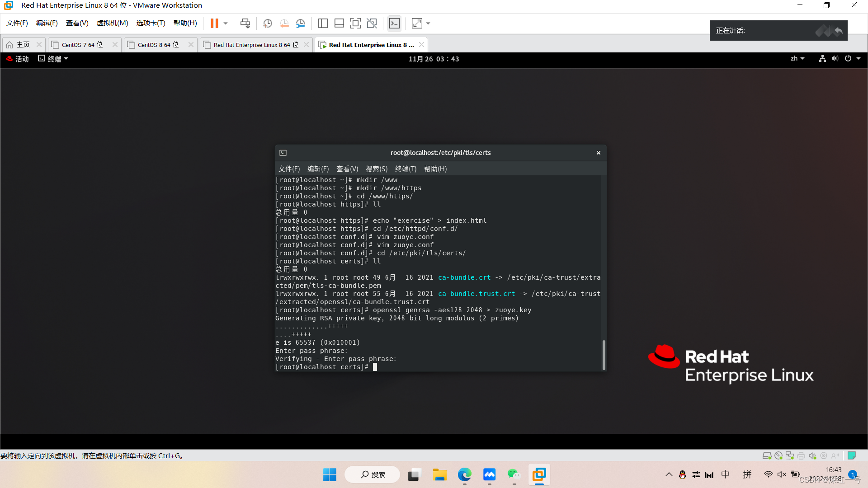Open the snapshot manager
The height and width of the screenshot is (488, 868).
[x=301, y=23]
